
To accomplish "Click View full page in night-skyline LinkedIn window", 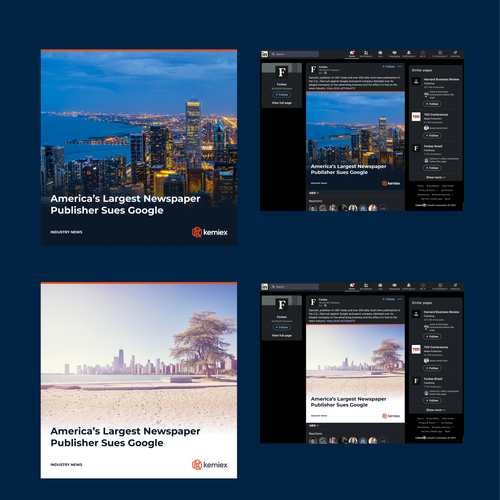I will tap(282, 103).
